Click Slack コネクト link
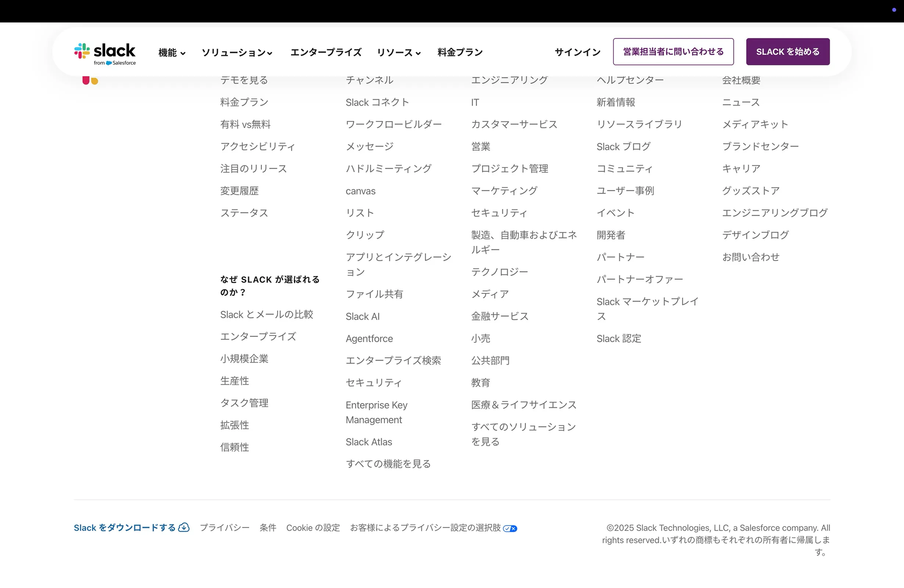The height and width of the screenshot is (588, 904). click(x=377, y=102)
